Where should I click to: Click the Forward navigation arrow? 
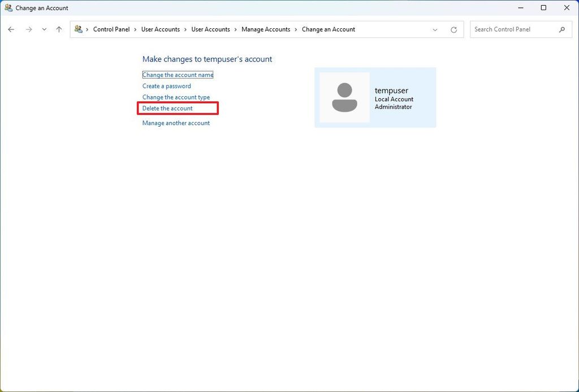pos(29,29)
